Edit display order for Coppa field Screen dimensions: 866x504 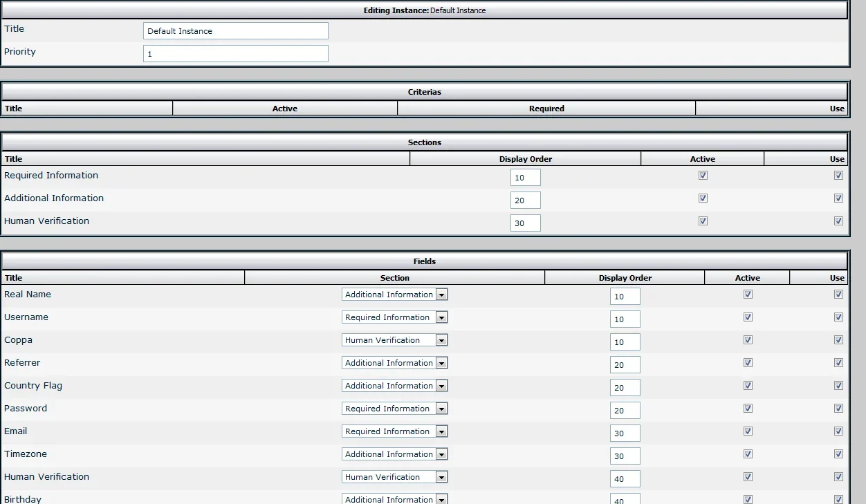[625, 342]
